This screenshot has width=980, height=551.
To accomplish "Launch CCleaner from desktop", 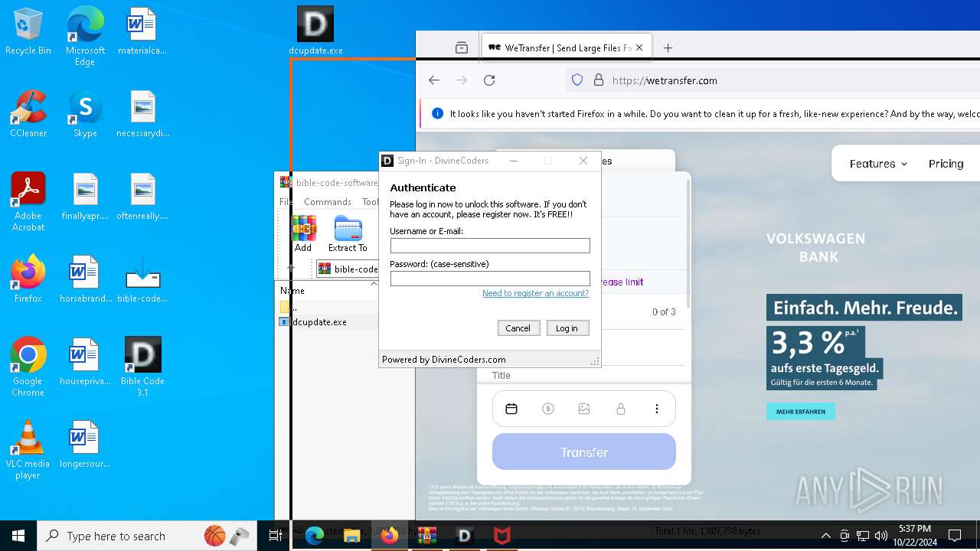I will tap(28, 115).
